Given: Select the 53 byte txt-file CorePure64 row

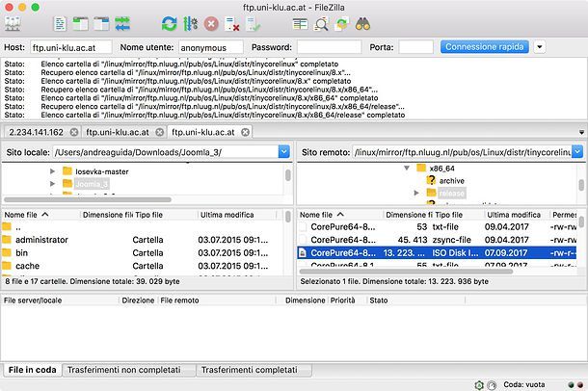Looking at the screenshot, I should point(438,226).
